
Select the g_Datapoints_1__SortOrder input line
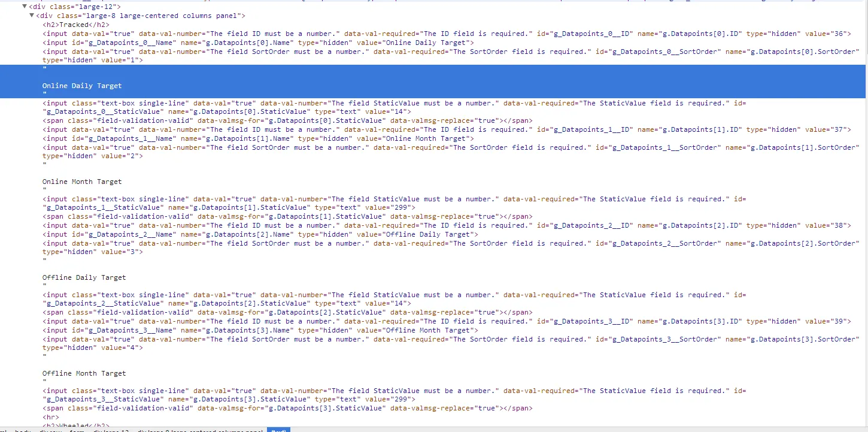451,152
